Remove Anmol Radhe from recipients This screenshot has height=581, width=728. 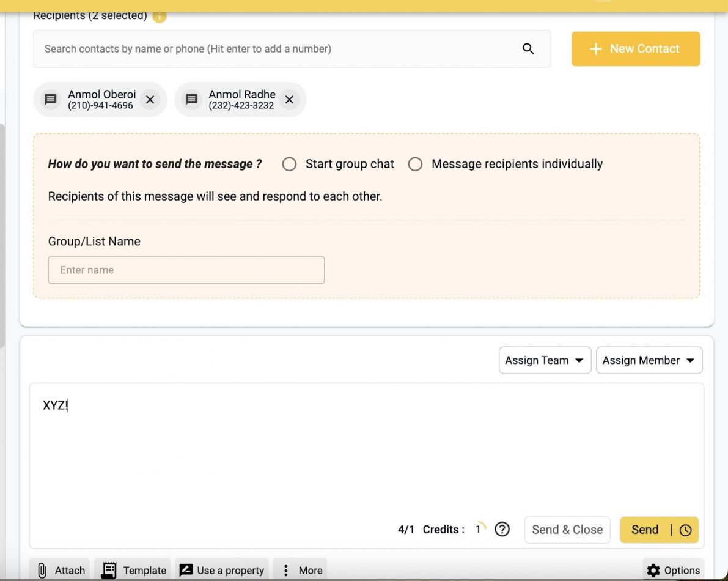[x=289, y=100]
